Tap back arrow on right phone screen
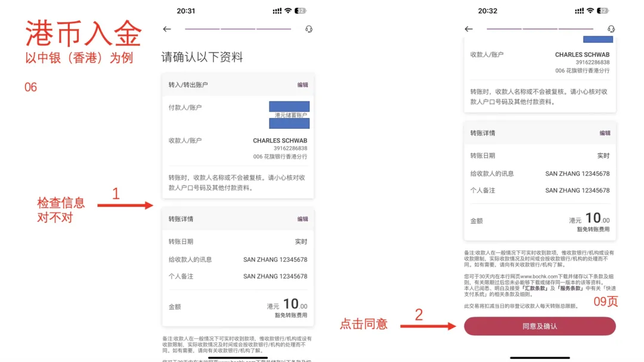The height and width of the screenshot is (362, 644). 469,29
